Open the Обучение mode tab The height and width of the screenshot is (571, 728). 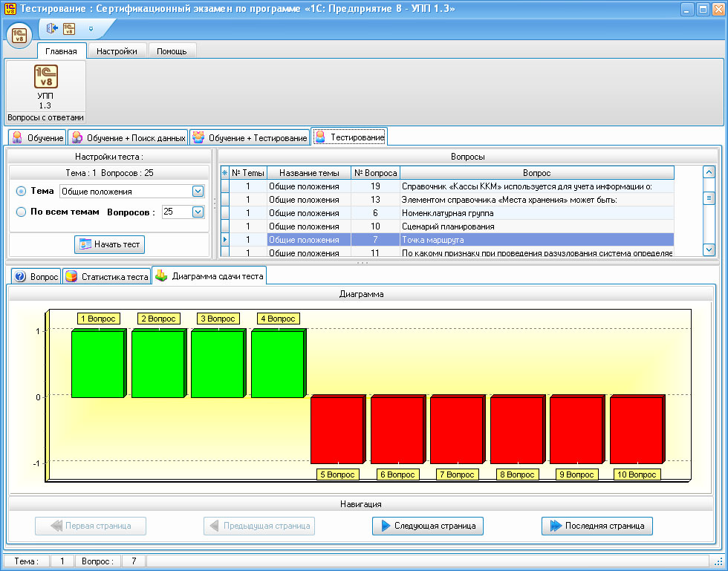(x=37, y=137)
